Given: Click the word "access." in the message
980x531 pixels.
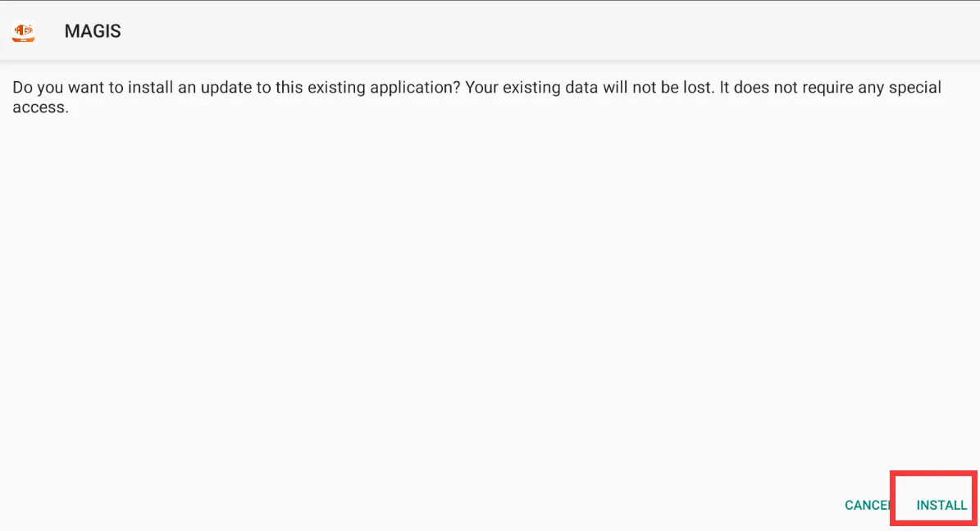Looking at the screenshot, I should (x=41, y=107).
